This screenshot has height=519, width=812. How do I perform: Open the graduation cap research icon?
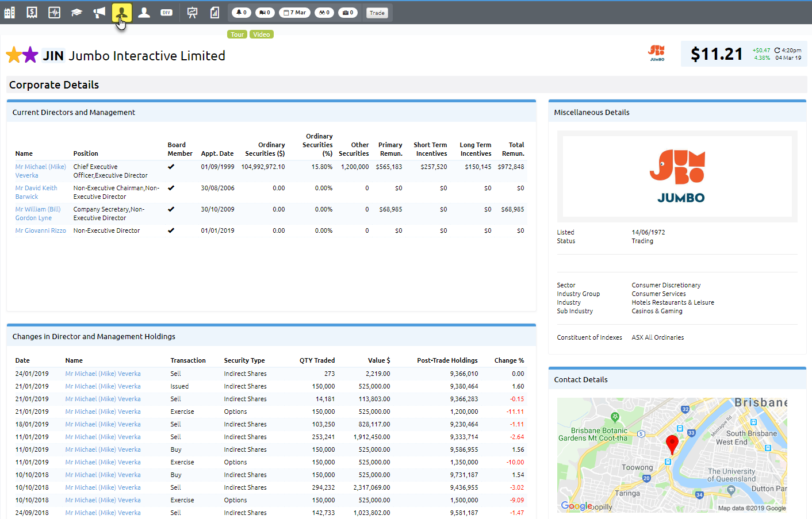pos(76,12)
